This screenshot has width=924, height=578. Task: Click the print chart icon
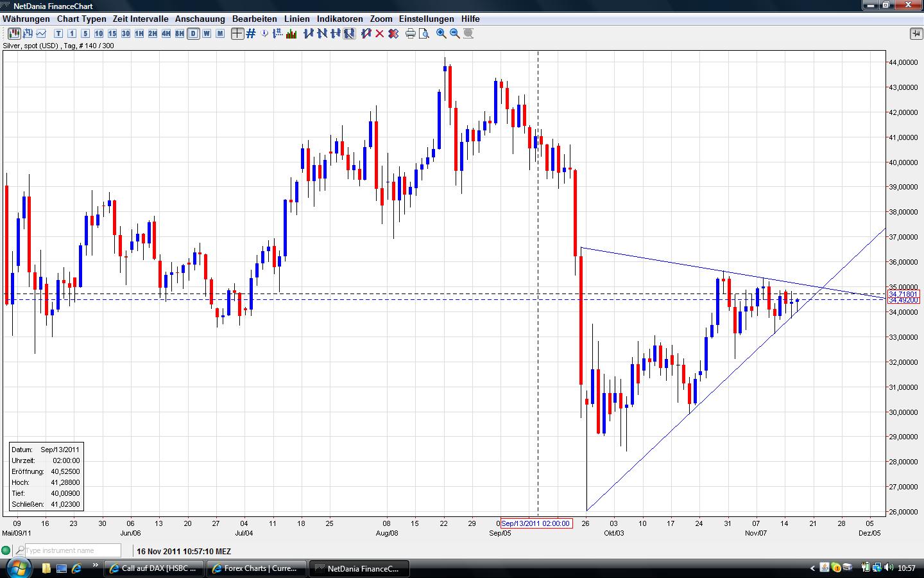click(411, 33)
